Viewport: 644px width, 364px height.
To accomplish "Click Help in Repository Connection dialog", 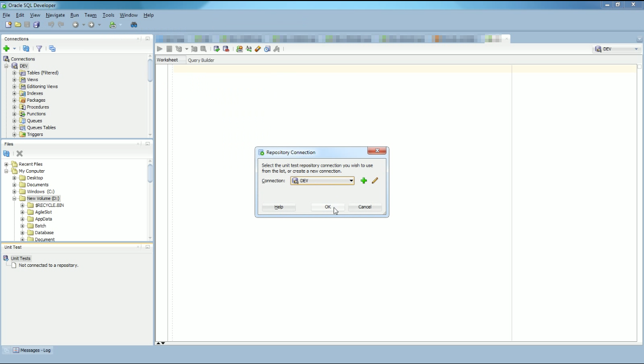I will 279,207.
